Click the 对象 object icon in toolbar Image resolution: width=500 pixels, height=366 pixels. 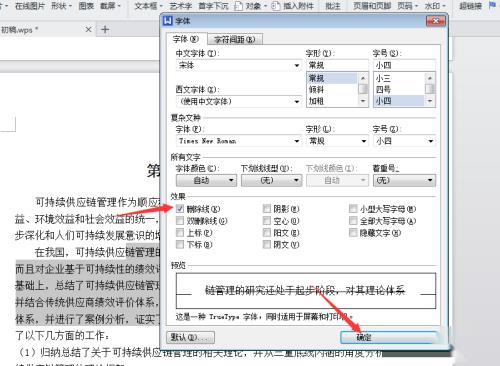tap(239, 6)
